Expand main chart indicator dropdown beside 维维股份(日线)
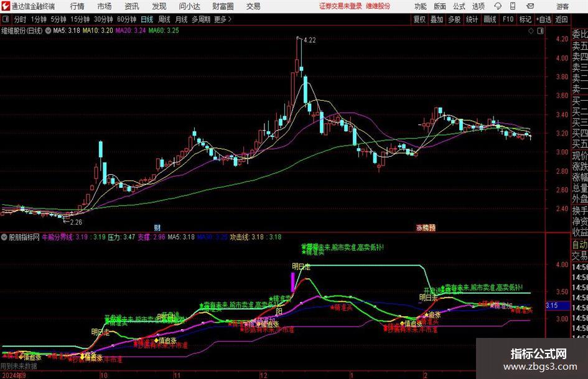The height and width of the screenshot is (379, 588). click(48, 30)
